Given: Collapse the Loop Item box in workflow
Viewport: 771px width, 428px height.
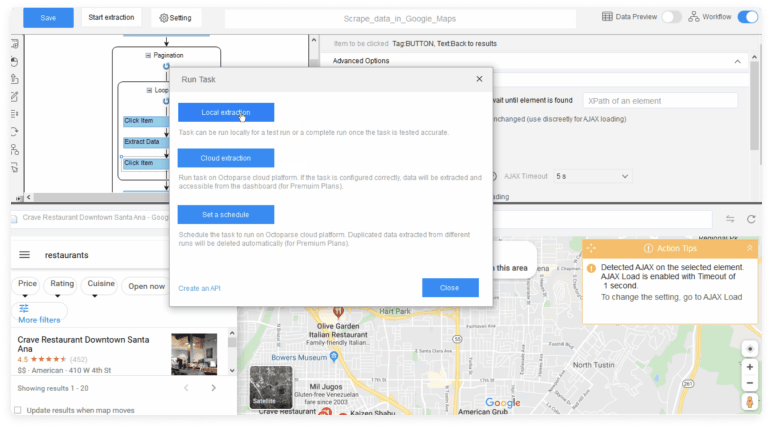Looking at the screenshot, I should [x=149, y=90].
